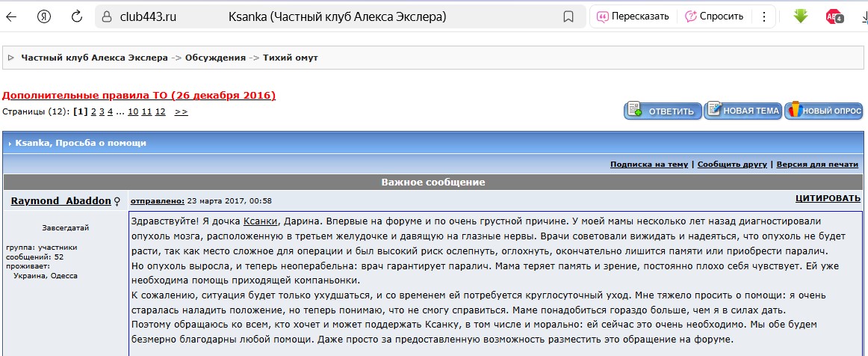Expand the breadcrumb triangle before Частный клуб
This screenshot has width=868, height=356.
[11, 58]
